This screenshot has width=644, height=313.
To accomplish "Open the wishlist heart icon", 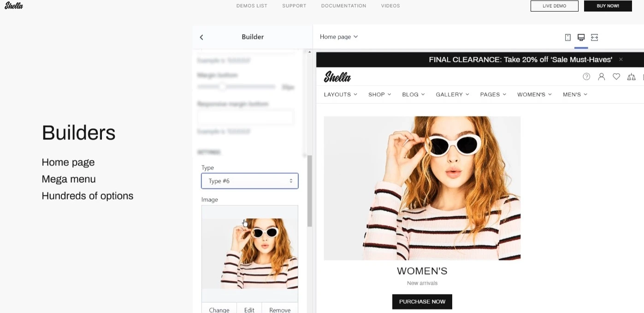I will [x=616, y=77].
